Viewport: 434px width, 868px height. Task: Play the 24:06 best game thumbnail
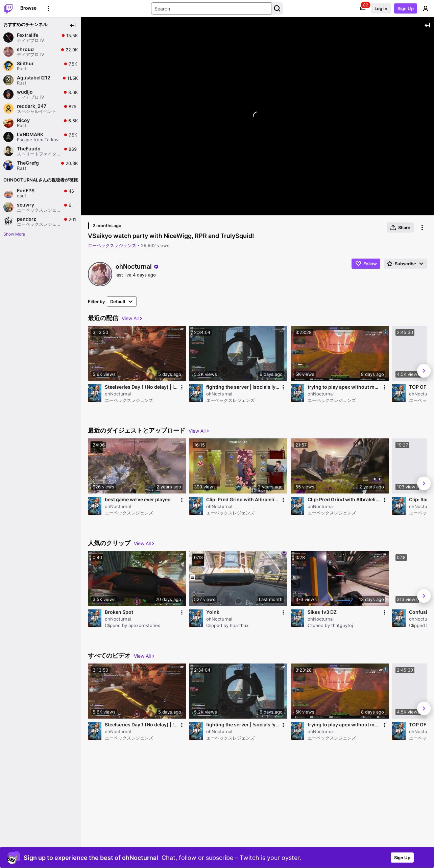[x=137, y=466]
